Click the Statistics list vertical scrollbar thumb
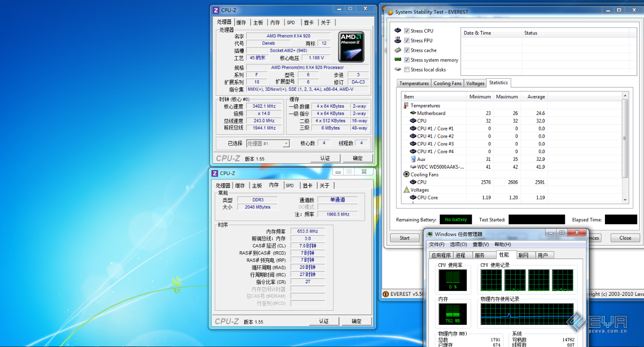Viewport: 644px width, 347px height. click(x=625, y=138)
